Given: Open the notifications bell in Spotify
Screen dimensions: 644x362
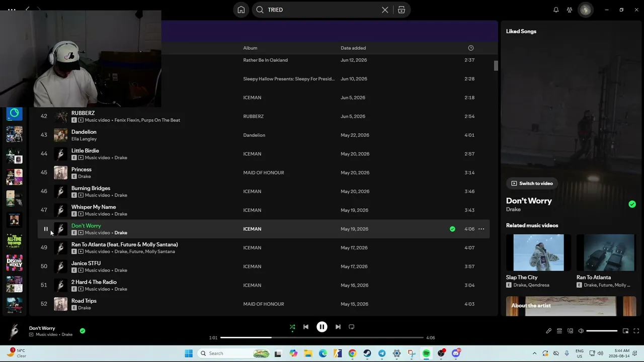Looking at the screenshot, I should click(556, 10).
